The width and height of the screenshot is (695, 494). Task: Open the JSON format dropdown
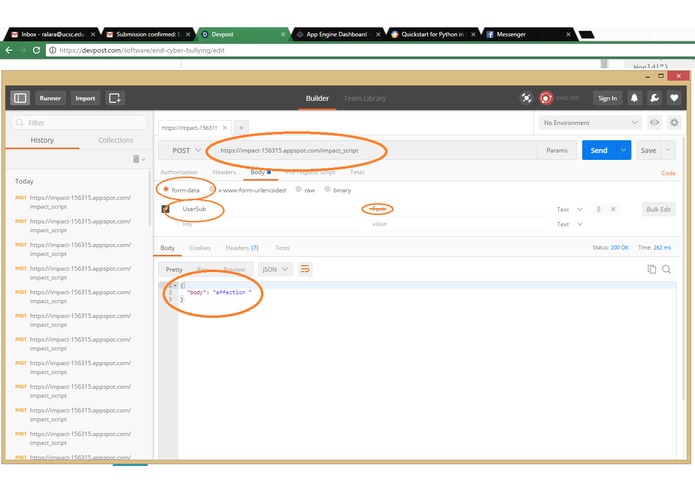pyautogui.click(x=275, y=269)
